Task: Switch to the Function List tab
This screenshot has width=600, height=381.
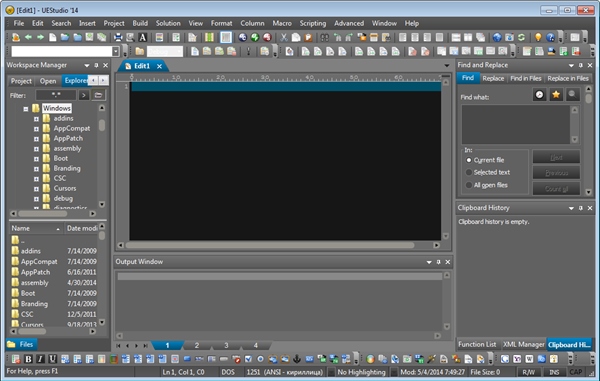Action: (477, 344)
